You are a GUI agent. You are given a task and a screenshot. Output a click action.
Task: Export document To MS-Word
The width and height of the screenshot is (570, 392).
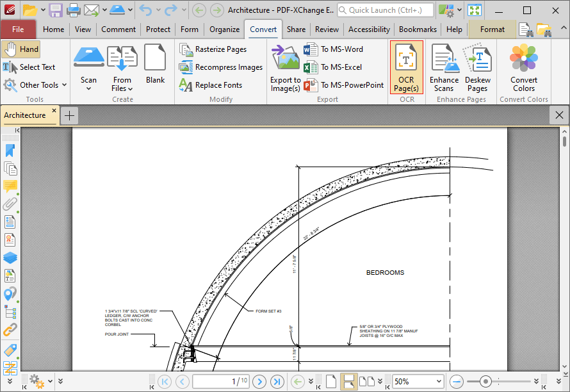tap(343, 49)
